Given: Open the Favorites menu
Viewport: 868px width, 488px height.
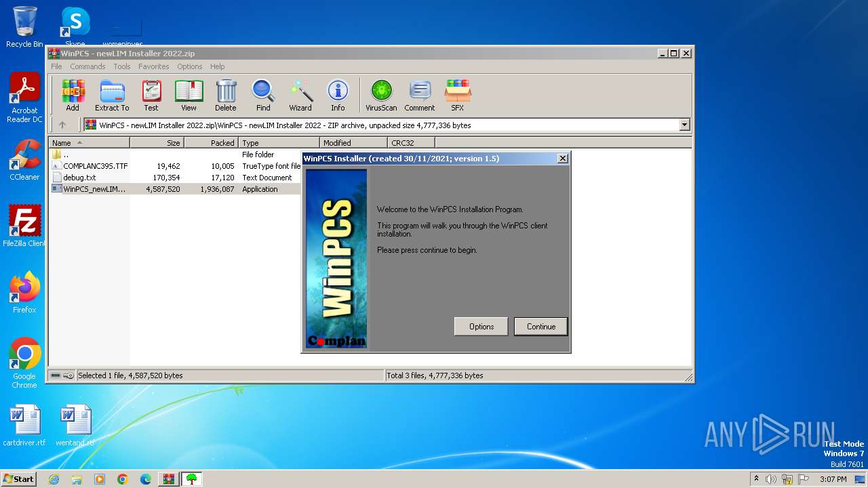Looking at the screenshot, I should pyautogui.click(x=154, y=66).
